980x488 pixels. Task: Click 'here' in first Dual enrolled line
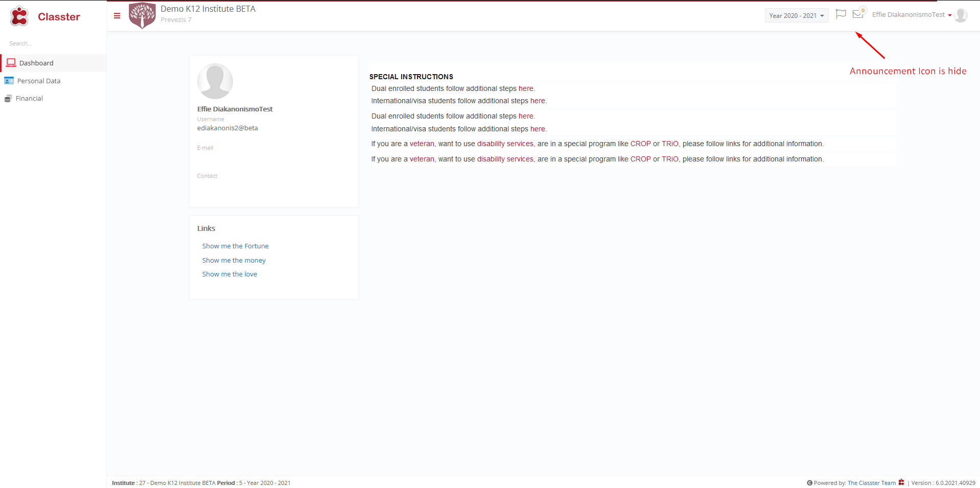[x=526, y=88]
